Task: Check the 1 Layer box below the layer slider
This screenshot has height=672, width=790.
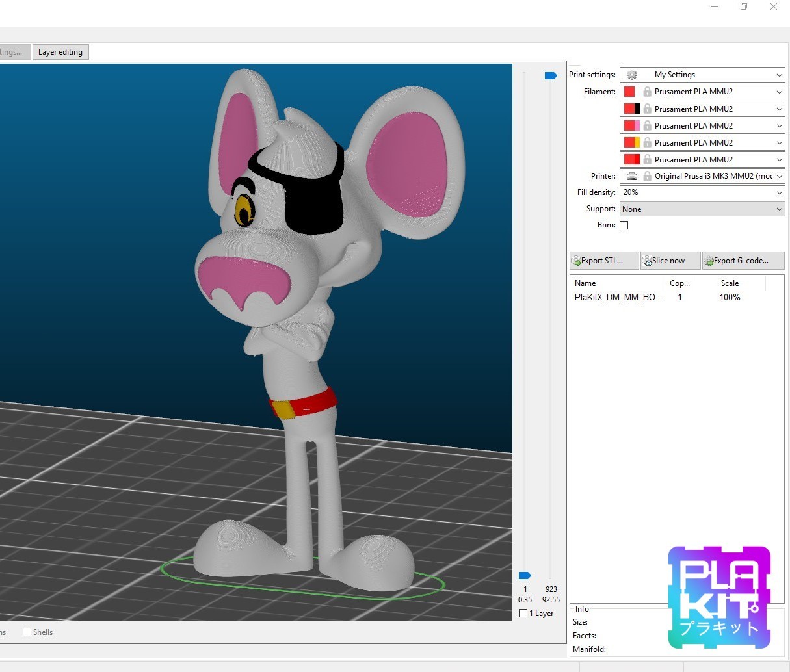Action: pos(522,613)
